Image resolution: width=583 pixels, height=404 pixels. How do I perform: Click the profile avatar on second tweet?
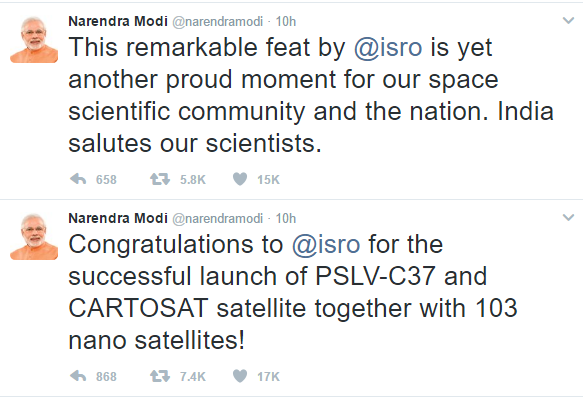click(34, 237)
